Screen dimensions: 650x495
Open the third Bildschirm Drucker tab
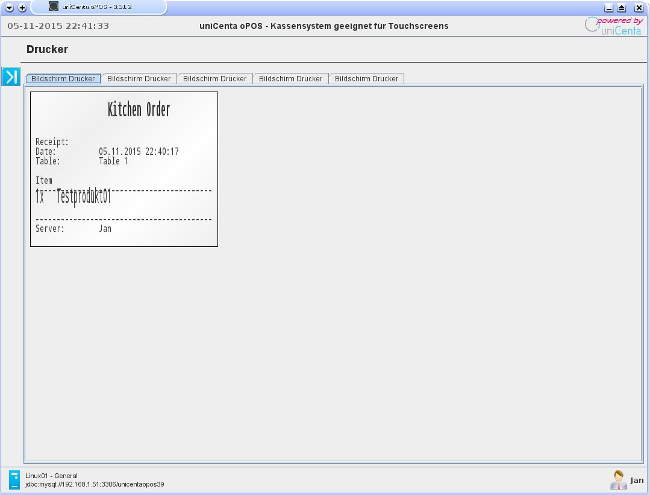(x=215, y=78)
